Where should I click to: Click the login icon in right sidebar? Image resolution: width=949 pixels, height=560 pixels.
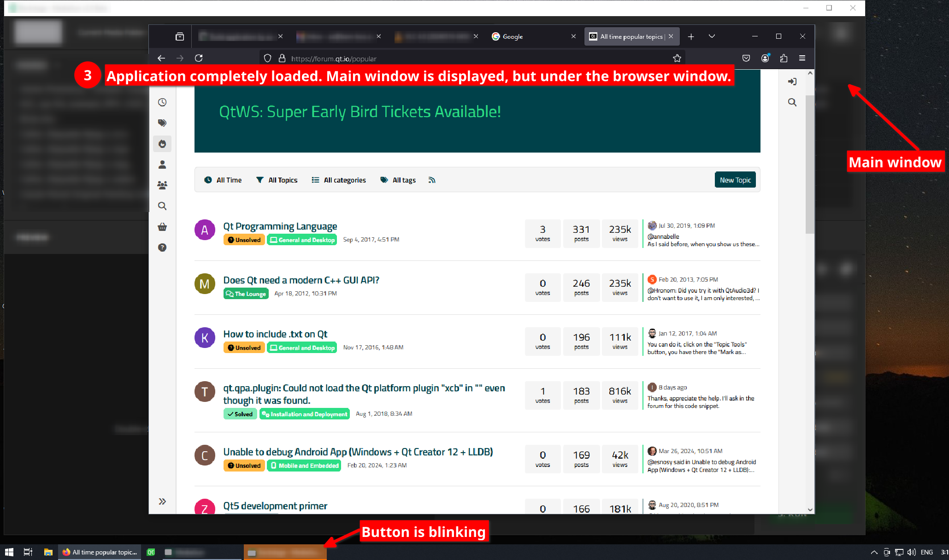[x=792, y=82]
